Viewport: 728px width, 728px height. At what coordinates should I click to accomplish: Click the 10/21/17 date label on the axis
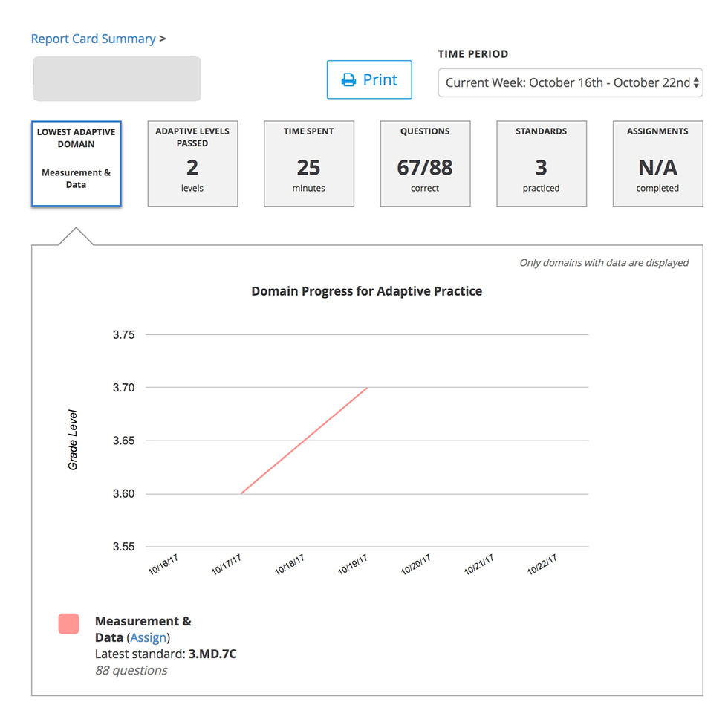pos(478,564)
